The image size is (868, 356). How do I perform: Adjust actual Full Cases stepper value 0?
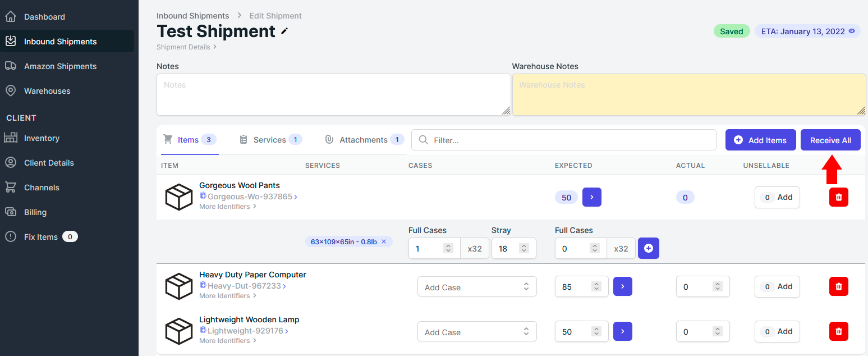(595, 248)
